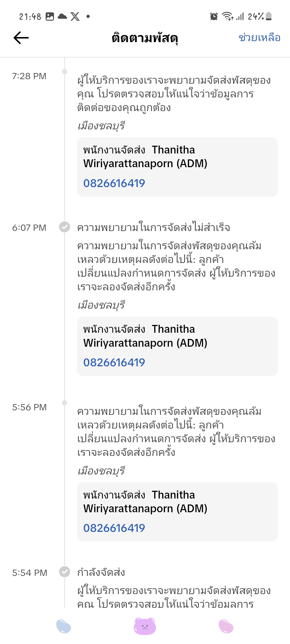Image resolution: width=290 pixels, height=644 pixels.
Task: Open the ช่วยเหลือ help link
Action: [x=259, y=38]
